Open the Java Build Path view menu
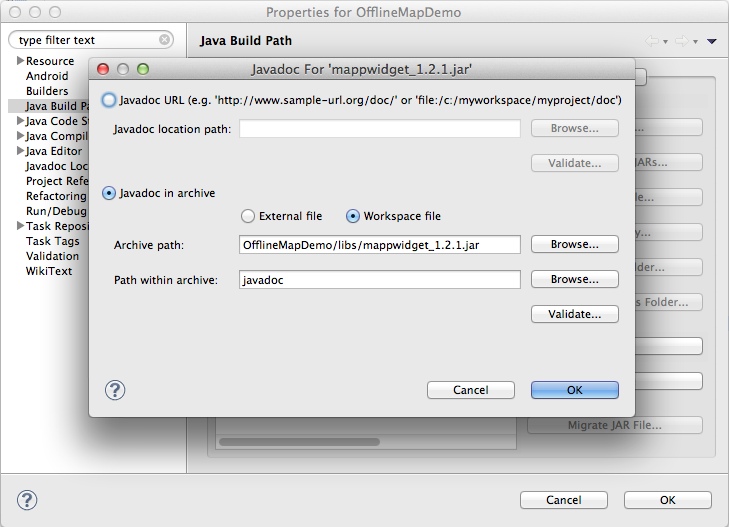This screenshot has height=527, width=729. (x=711, y=41)
